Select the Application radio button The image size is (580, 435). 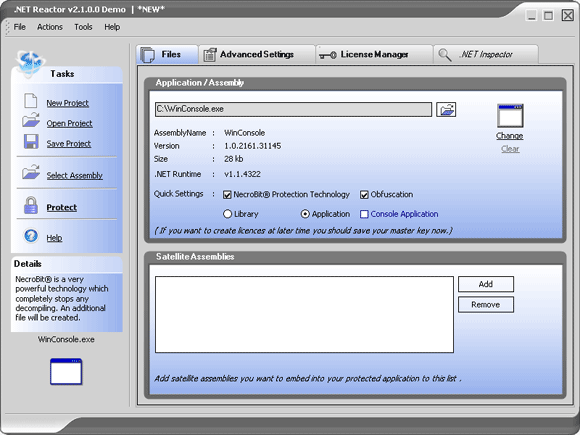(305, 214)
